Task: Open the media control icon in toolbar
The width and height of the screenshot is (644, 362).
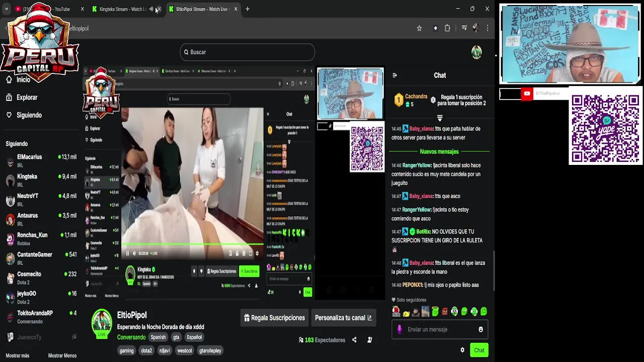Action: point(464,29)
